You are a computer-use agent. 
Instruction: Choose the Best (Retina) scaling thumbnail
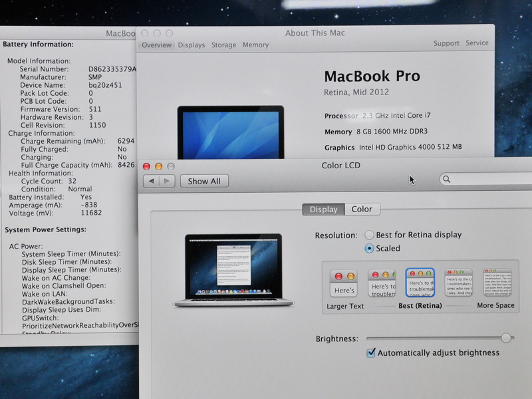[420, 282]
